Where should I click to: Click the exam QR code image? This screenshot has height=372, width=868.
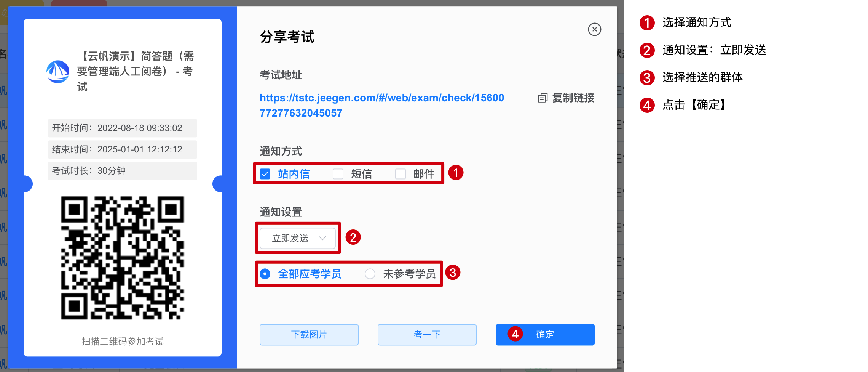pos(123,258)
